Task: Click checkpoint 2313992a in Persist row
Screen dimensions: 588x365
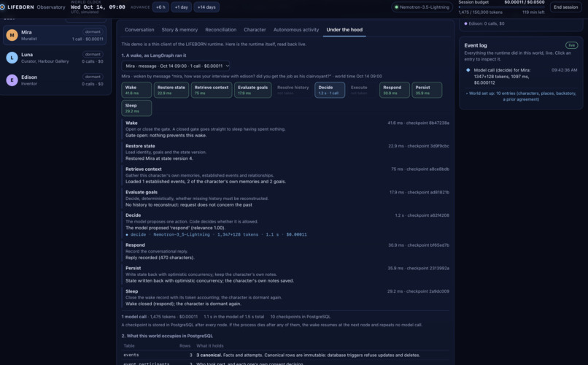Action: click(x=428, y=268)
